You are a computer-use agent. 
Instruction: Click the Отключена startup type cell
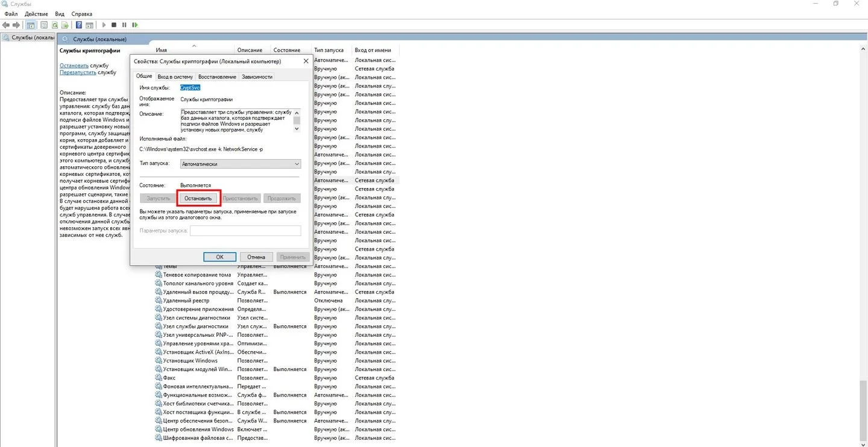click(329, 301)
